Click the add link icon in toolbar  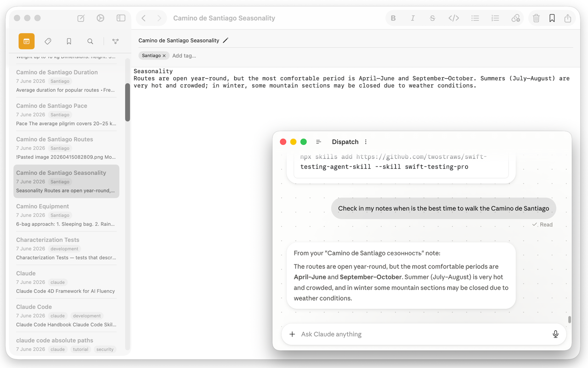pos(515,18)
